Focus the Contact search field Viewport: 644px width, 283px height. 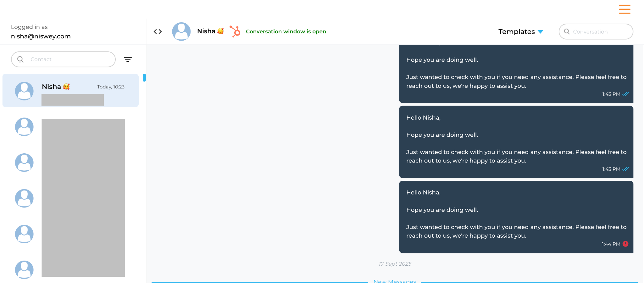[x=63, y=59]
